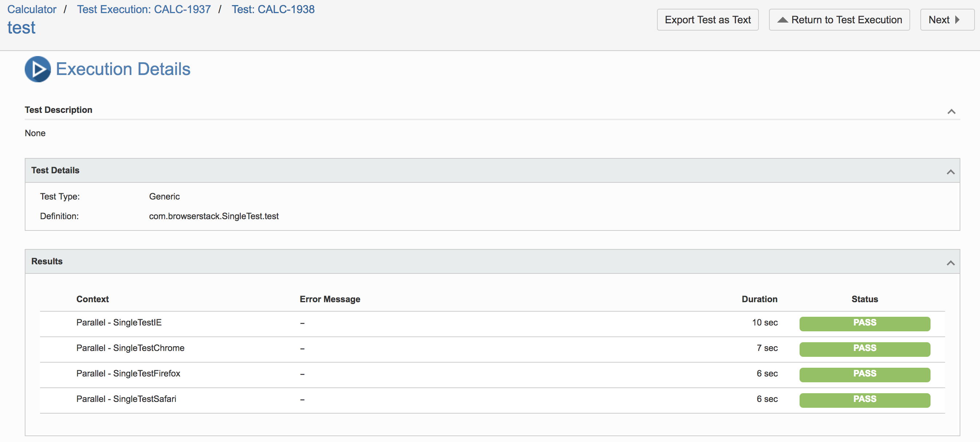The height and width of the screenshot is (442, 980).
Task: Click the up-arrow icon in Return to Test Execution
Action: pyautogui.click(x=782, y=20)
